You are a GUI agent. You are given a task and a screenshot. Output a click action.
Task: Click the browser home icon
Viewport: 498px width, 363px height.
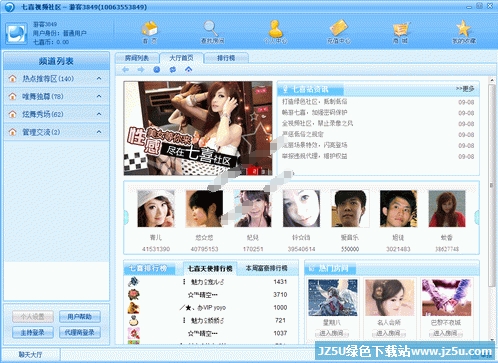[188, 69]
